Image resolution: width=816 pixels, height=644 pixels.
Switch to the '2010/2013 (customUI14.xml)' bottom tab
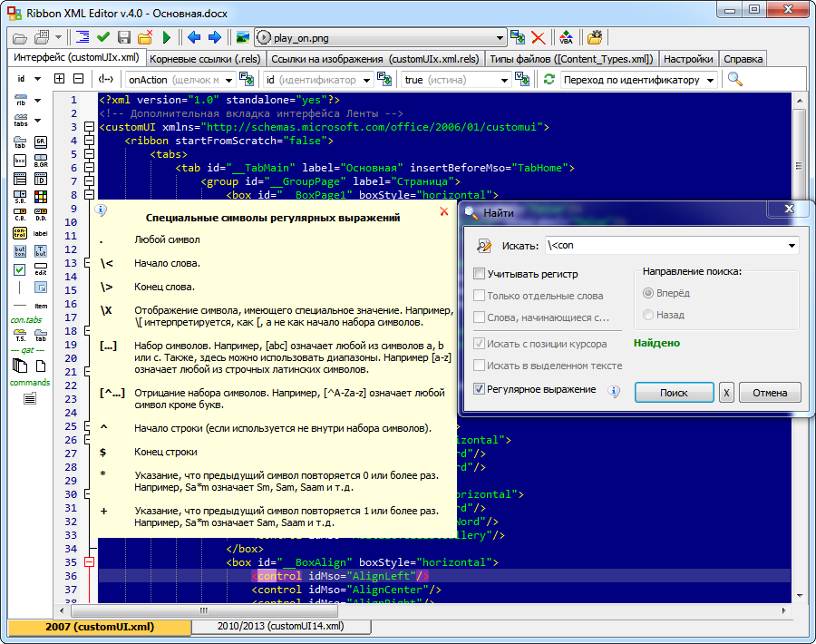pyautogui.click(x=281, y=626)
